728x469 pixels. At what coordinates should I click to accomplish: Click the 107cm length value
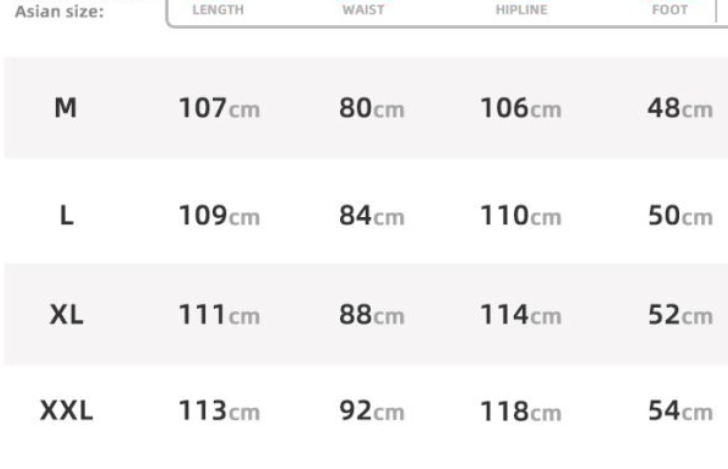[x=219, y=109]
